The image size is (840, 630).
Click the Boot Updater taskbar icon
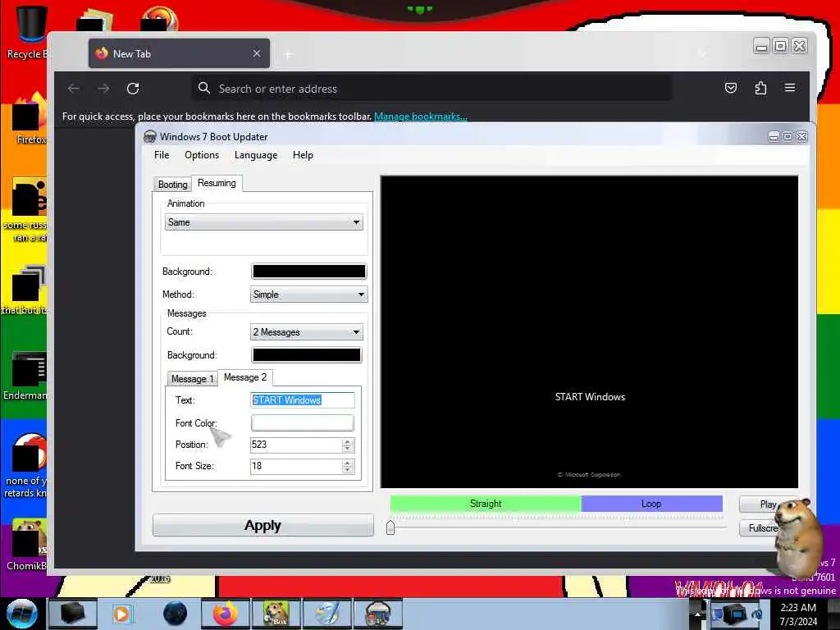pyautogui.click(x=377, y=614)
